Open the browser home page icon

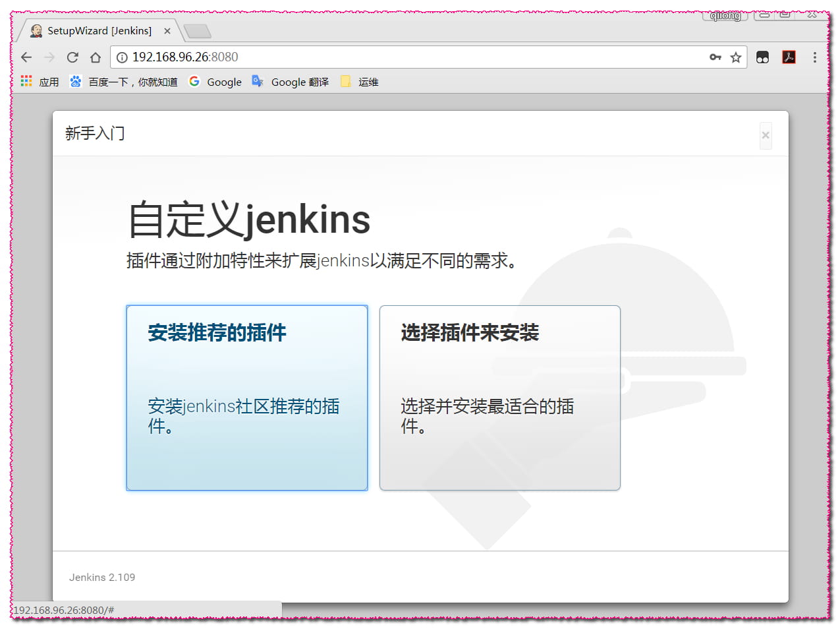[x=96, y=57]
